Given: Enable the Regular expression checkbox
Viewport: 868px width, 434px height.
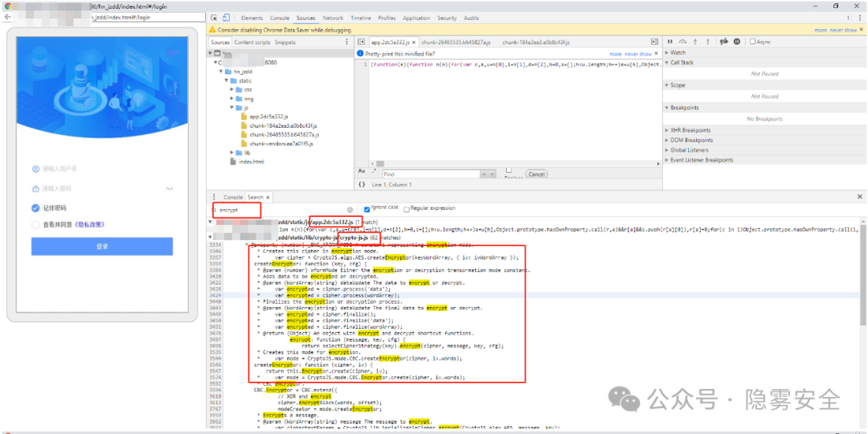Looking at the screenshot, I should (407, 209).
